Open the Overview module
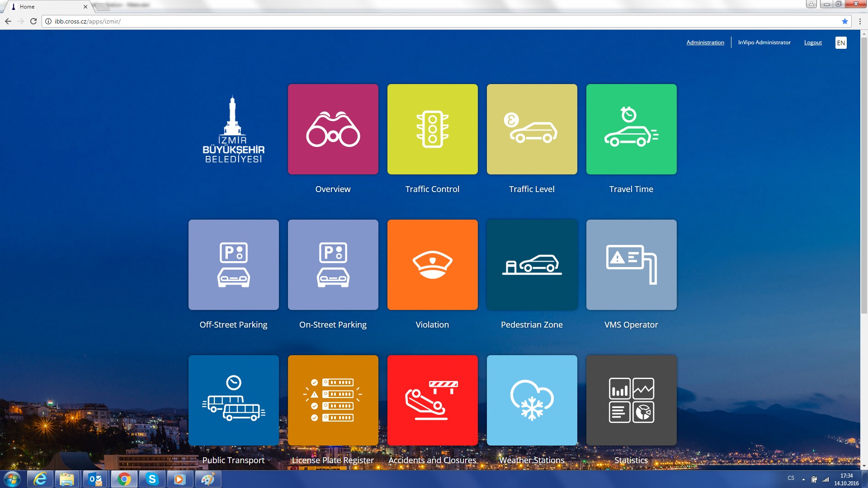The height and width of the screenshot is (488, 868). (x=333, y=129)
